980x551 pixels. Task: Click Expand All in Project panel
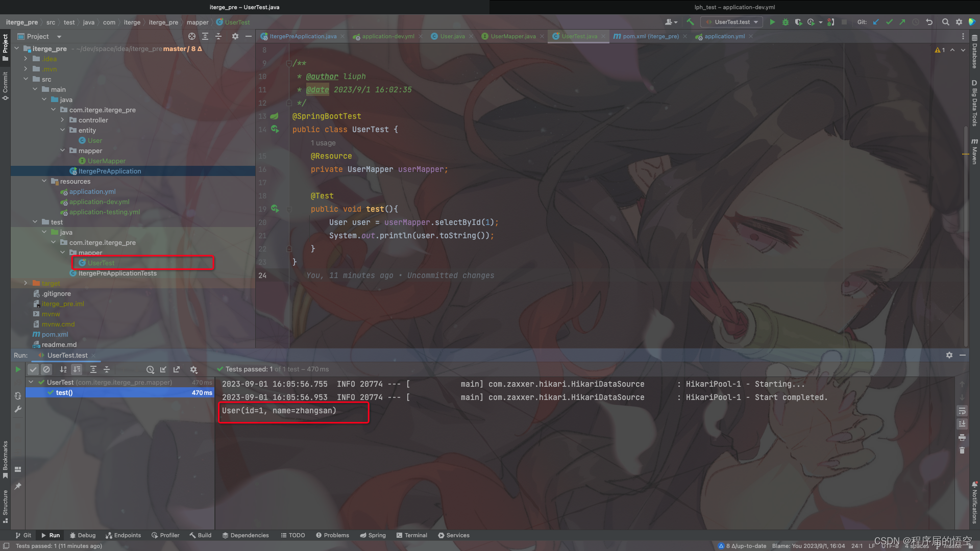click(205, 36)
